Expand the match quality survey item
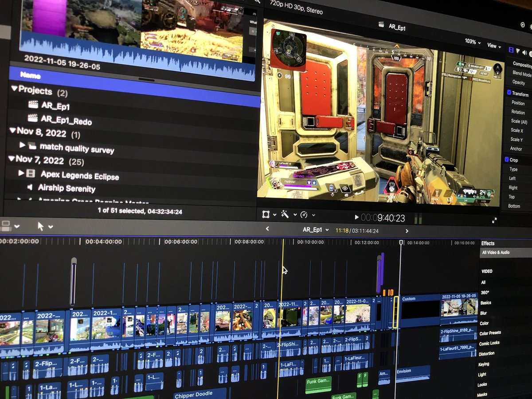The height and width of the screenshot is (399, 532). tap(22, 145)
